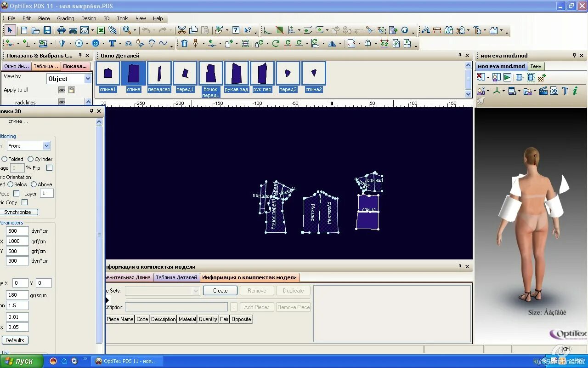Tick the checkbox next to Layer label
This screenshot has width=588, height=368.
[17, 194]
